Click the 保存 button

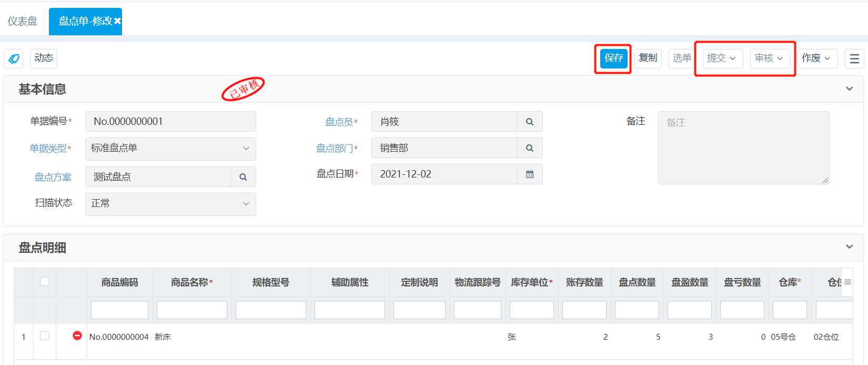(x=614, y=58)
